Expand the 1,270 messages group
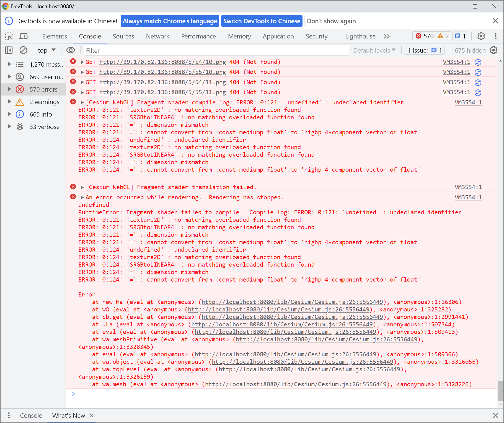The image size is (504, 423). click(9, 64)
